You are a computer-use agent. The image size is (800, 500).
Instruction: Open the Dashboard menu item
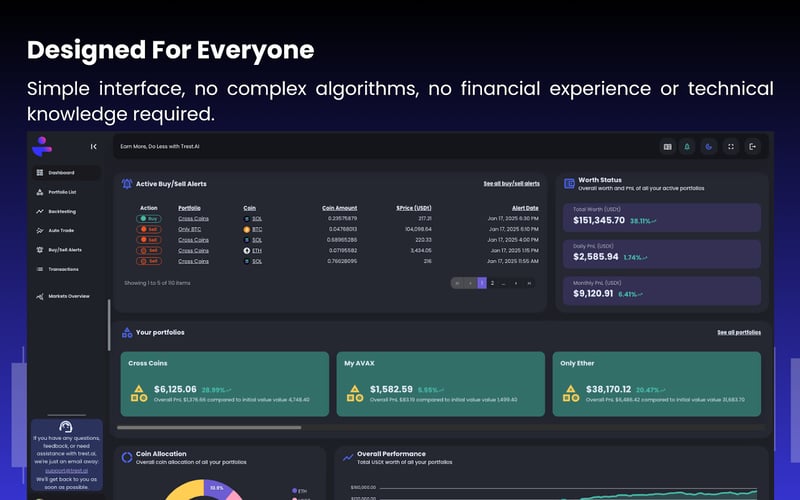tap(66, 172)
